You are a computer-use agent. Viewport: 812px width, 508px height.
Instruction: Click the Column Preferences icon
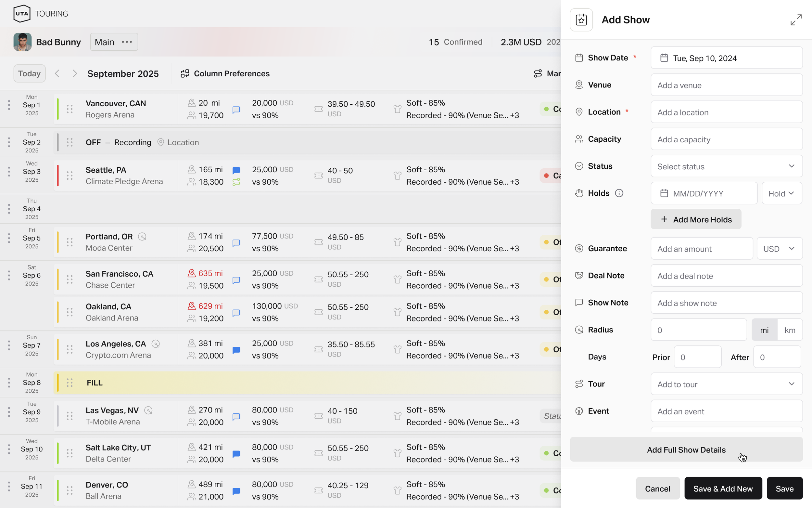pyautogui.click(x=185, y=73)
